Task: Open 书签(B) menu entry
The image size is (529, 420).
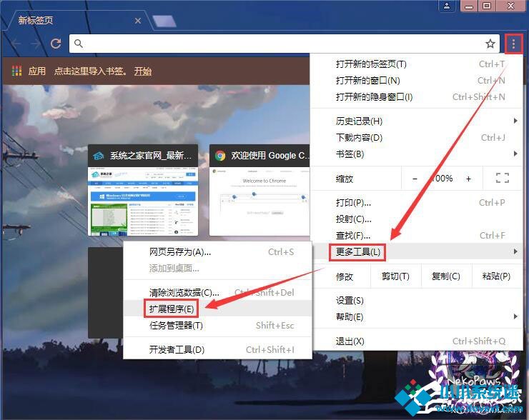Action: (416, 154)
